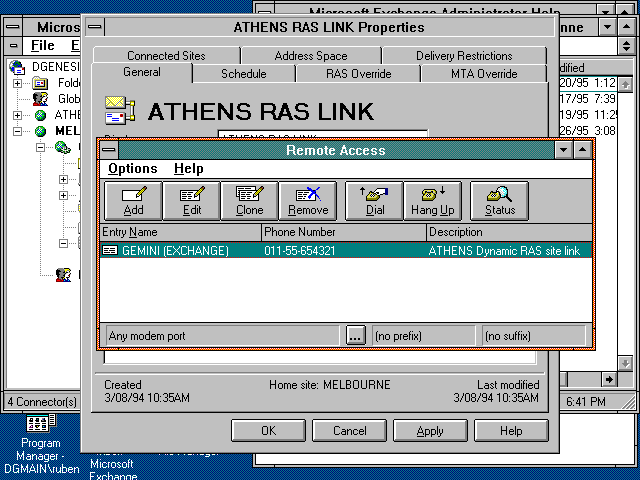Click the Phone Number column header

(x=344, y=232)
